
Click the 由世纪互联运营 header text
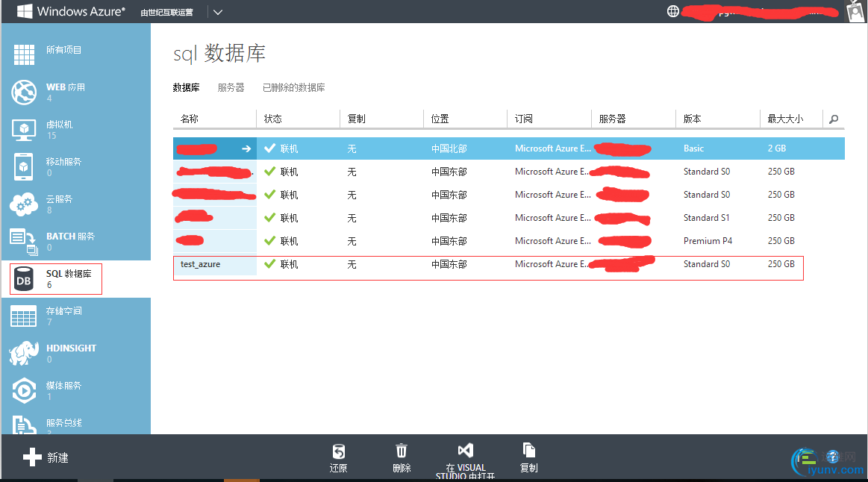click(166, 12)
